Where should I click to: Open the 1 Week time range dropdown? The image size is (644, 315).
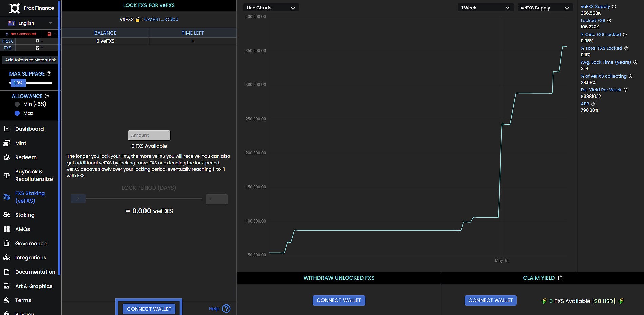click(x=486, y=8)
